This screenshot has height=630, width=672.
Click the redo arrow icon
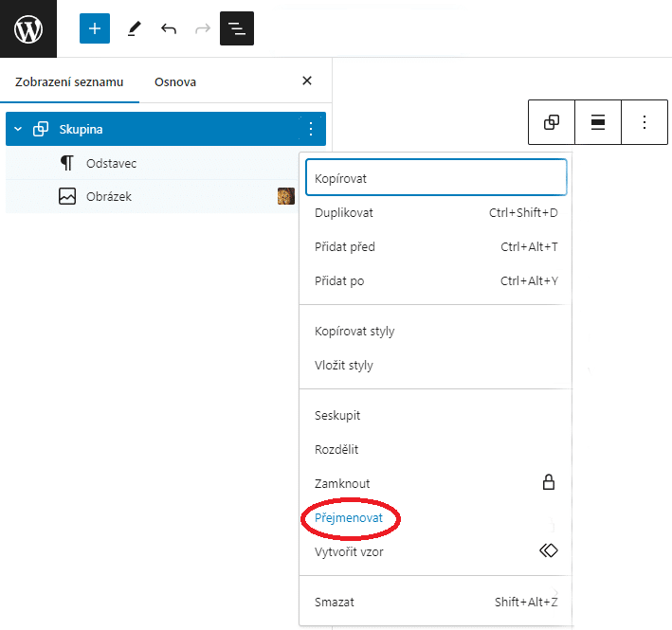pyautogui.click(x=203, y=28)
